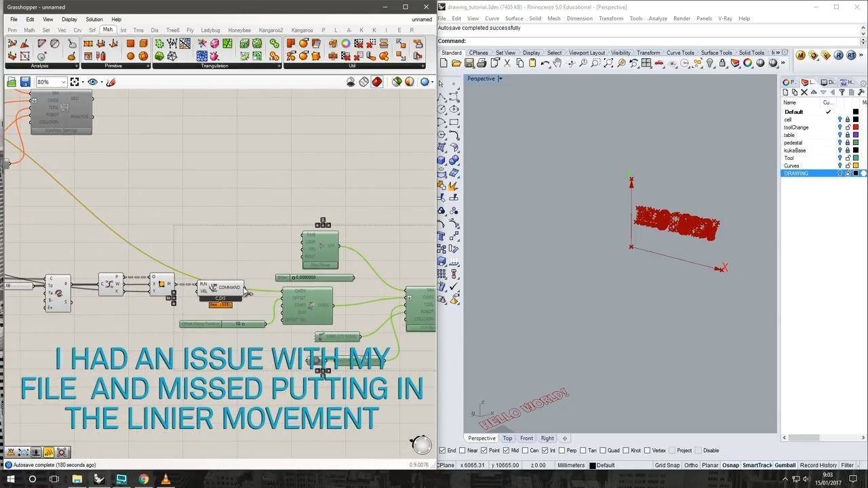Image resolution: width=868 pixels, height=488 pixels.
Task: Switch to the Curve Tools toolbar tab
Action: click(x=680, y=52)
